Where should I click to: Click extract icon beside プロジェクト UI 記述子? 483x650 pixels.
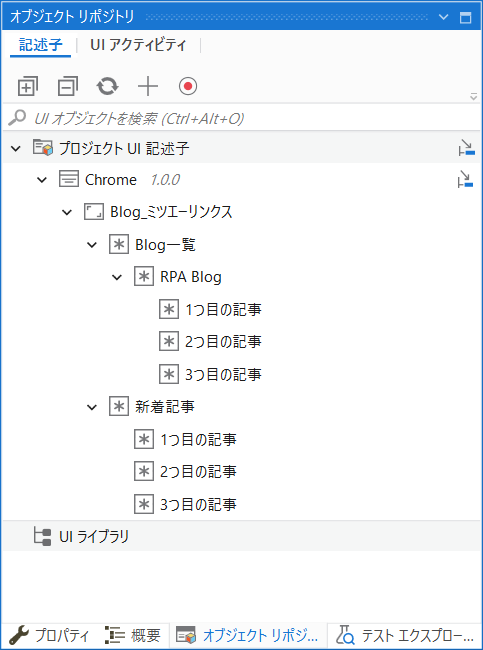(466, 148)
